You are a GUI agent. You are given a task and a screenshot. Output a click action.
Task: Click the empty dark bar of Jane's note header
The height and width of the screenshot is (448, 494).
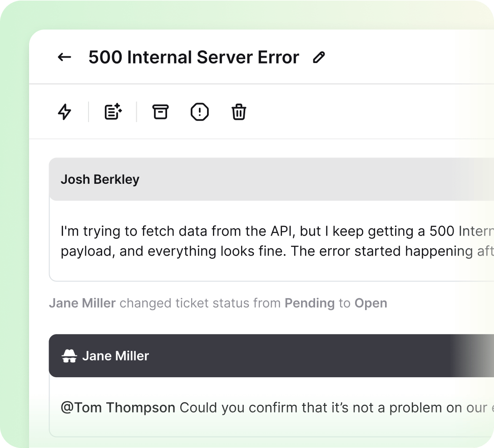pos(295,356)
